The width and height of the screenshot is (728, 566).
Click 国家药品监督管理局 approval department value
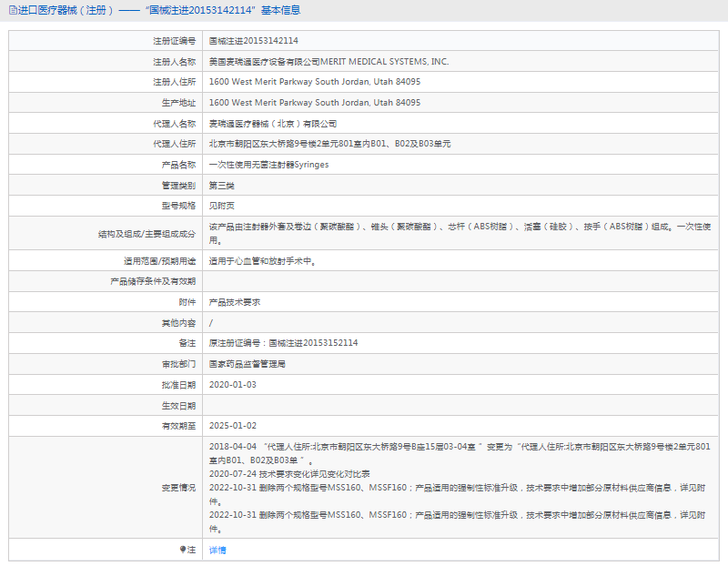tap(248, 364)
